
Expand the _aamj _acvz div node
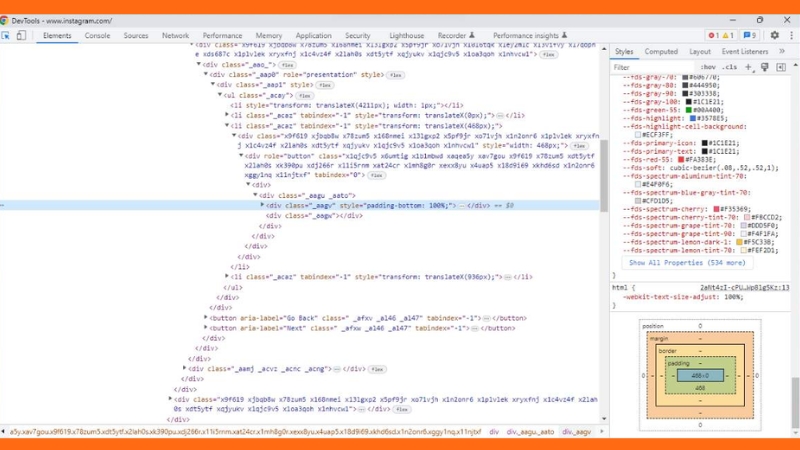click(x=184, y=368)
